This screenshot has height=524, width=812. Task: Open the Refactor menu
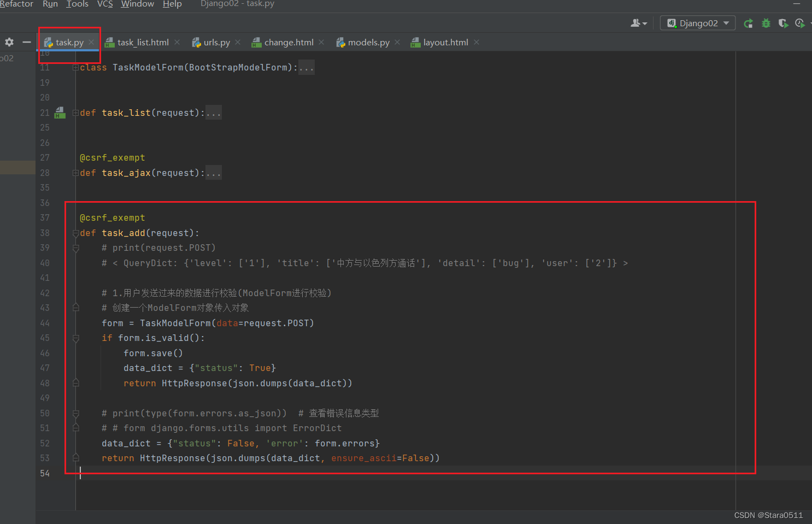coord(16,4)
